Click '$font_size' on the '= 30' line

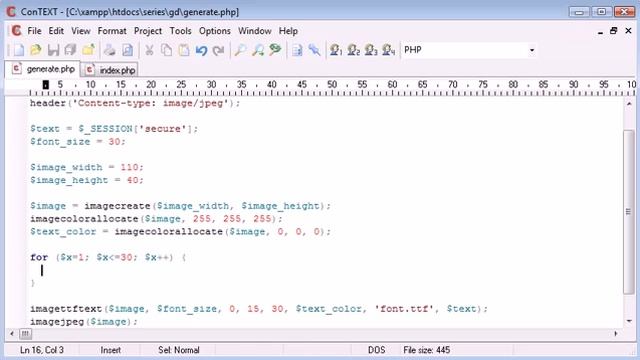coord(60,142)
